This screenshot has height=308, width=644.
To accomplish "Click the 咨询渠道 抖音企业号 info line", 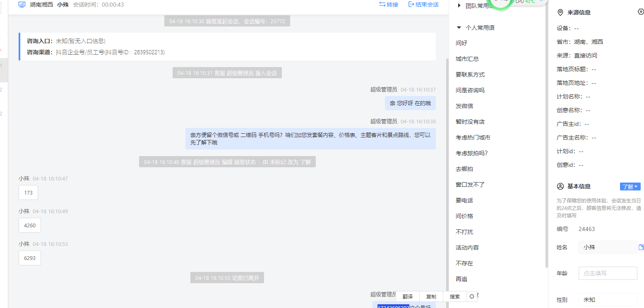I will [x=96, y=52].
